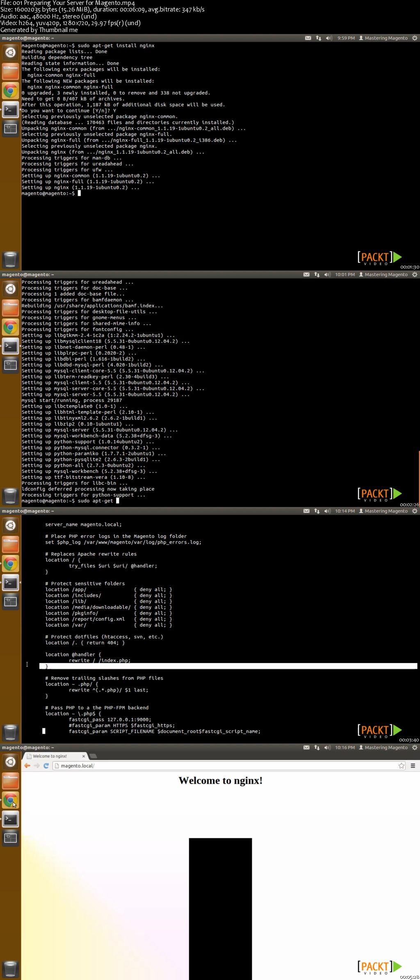Go back in Chrome browser
This screenshot has height=980, width=420.
click(x=27, y=766)
